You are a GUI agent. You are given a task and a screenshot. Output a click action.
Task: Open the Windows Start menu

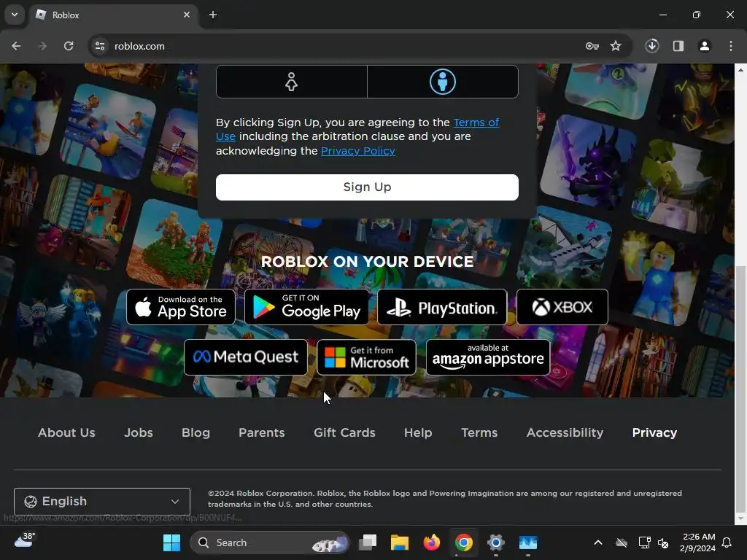[171, 542]
